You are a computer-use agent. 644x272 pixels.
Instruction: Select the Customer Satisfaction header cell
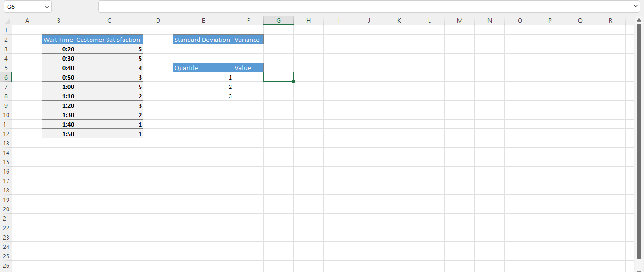coord(109,40)
